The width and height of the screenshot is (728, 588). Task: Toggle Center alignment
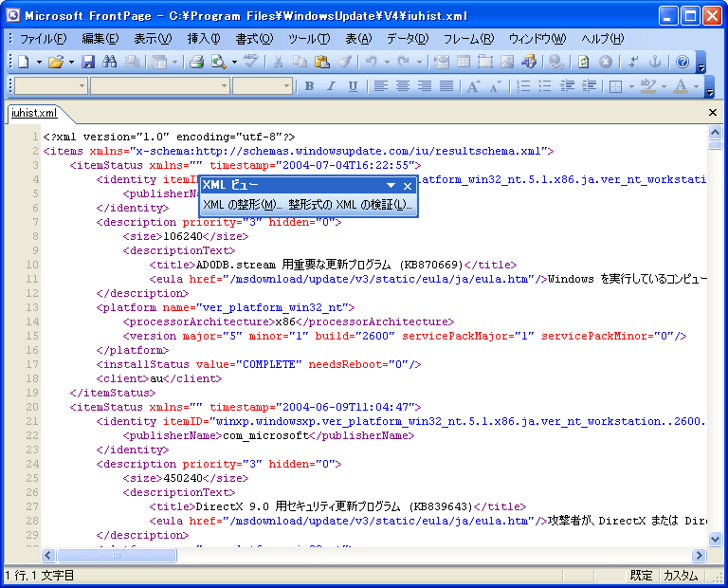[403, 86]
